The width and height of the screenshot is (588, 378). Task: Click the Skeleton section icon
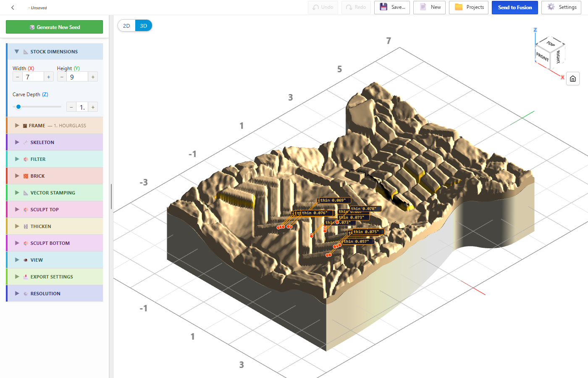(26, 142)
